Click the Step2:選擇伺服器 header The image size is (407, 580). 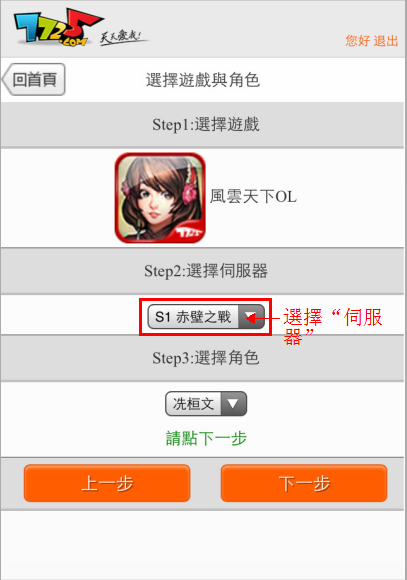206,271
